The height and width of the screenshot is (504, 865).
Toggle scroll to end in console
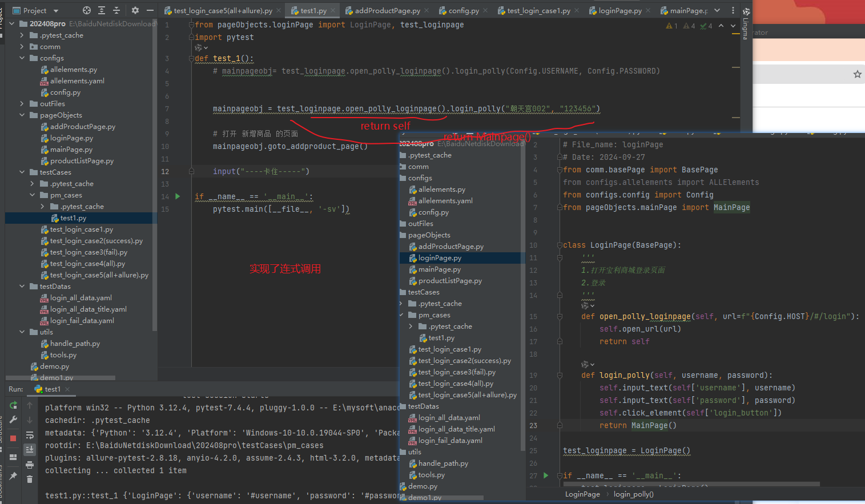click(30, 450)
